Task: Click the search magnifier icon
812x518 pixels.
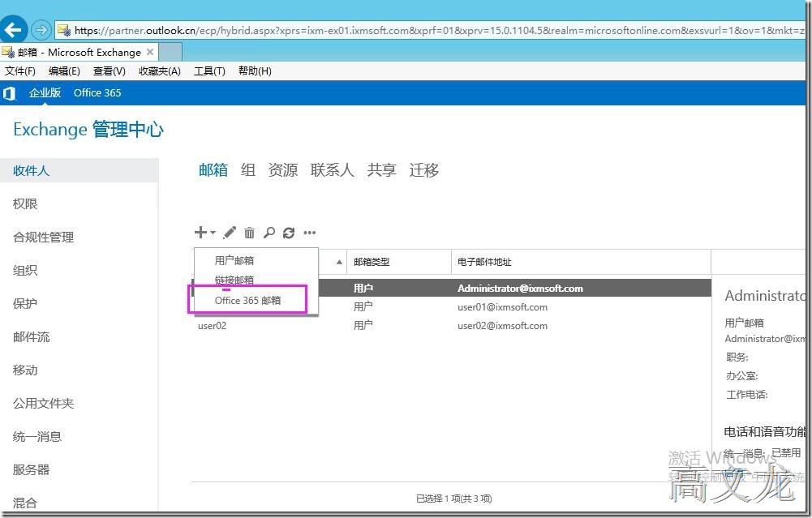Action: tap(269, 233)
